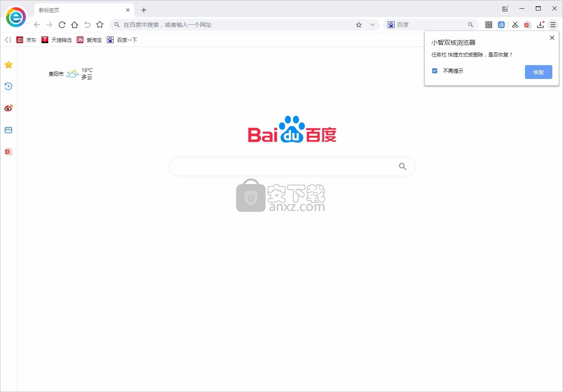
Task: Open sidebar Weibo icon
Action: pyautogui.click(x=8, y=108)
